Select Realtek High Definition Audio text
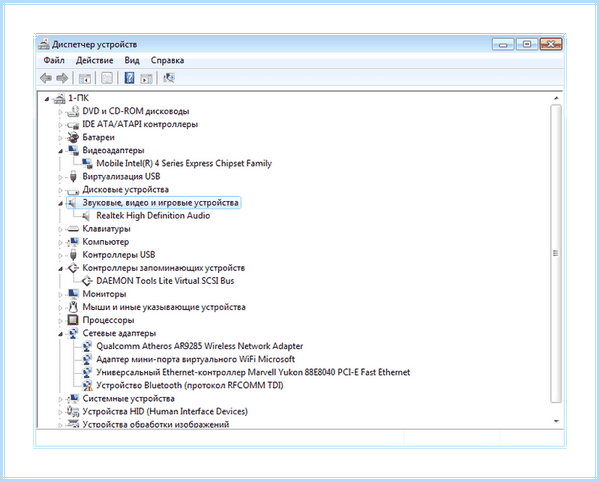This screenshot has height=482, width=600. [153, 216]
